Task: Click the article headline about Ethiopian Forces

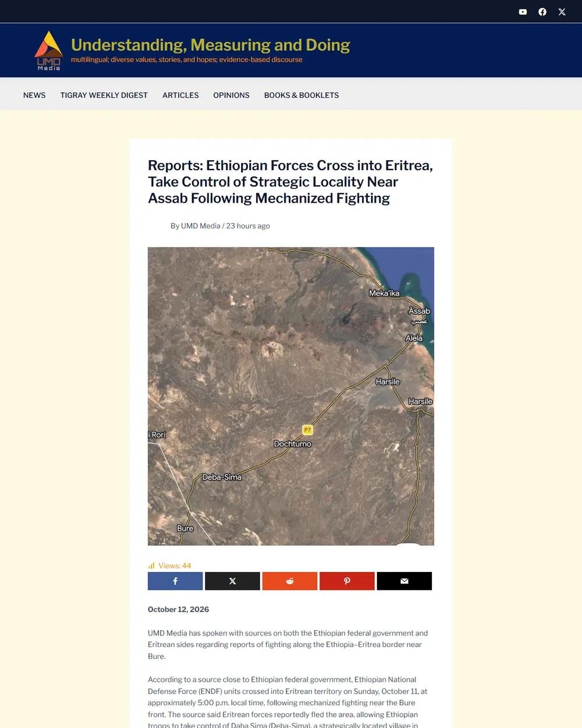Action: 290,182
